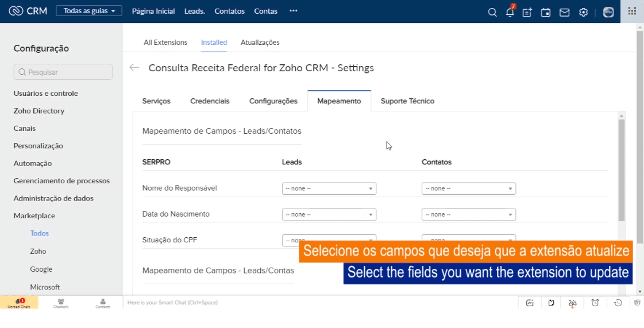Viewport: 644px width, 328px height.
Task: Open the calendar icon in header
Action: (546, 12)
